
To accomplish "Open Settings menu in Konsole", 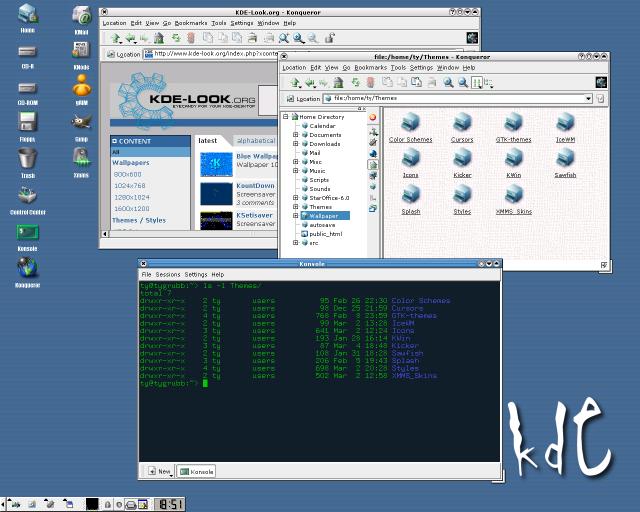I will (x=196, y=275).
